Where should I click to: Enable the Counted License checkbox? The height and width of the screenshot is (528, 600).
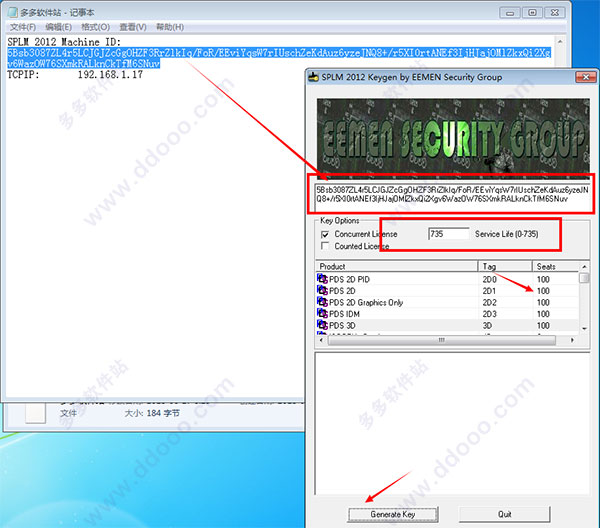tap(325, 246)
